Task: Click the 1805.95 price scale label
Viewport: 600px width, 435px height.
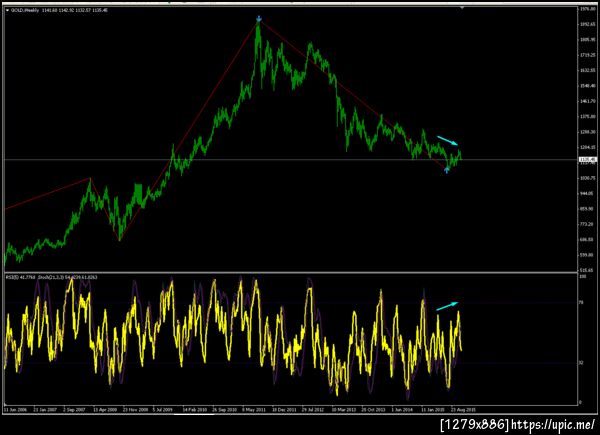Action: [588, 39]
